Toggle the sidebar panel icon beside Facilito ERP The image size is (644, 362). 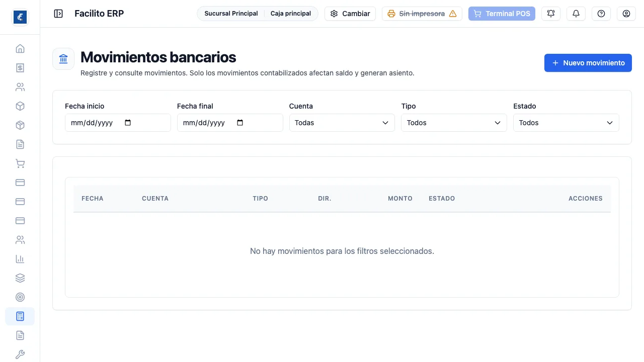pos(58,14)
